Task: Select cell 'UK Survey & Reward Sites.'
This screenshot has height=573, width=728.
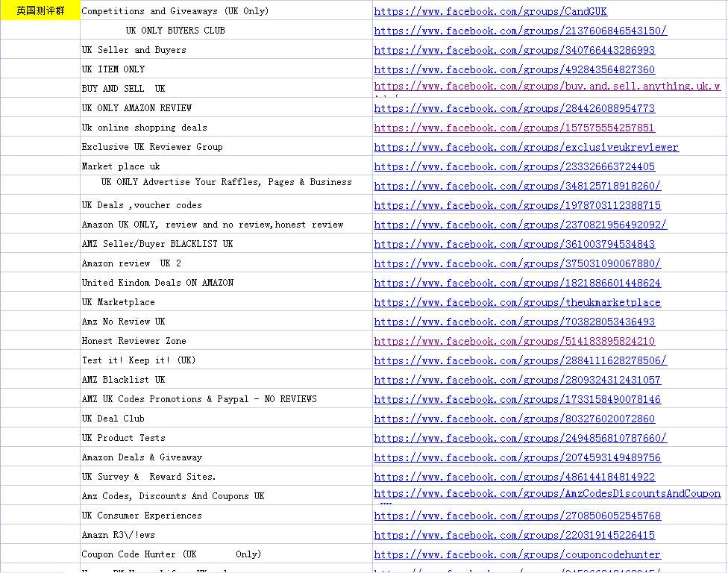Action: coord(226,476)
